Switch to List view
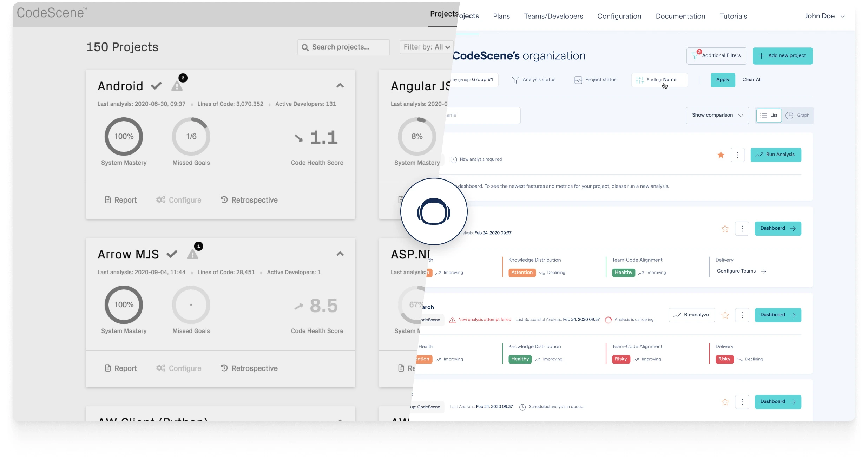 [769, 115]
